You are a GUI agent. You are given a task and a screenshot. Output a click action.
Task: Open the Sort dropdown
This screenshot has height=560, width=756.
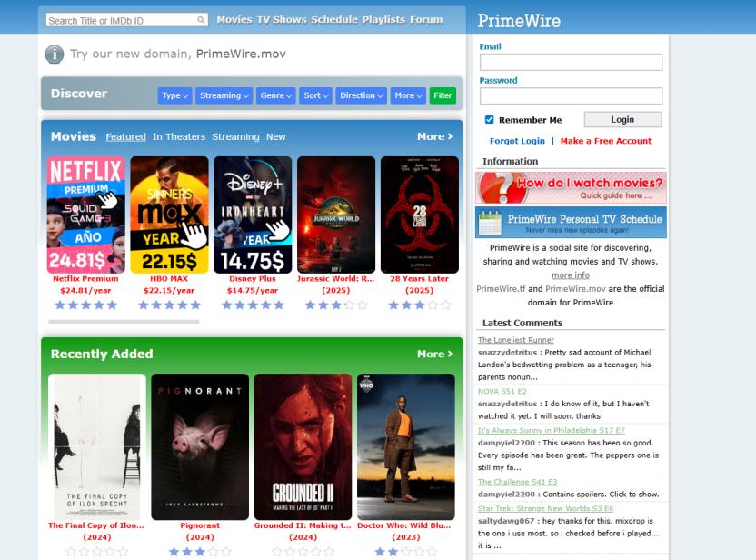[316, 95]
